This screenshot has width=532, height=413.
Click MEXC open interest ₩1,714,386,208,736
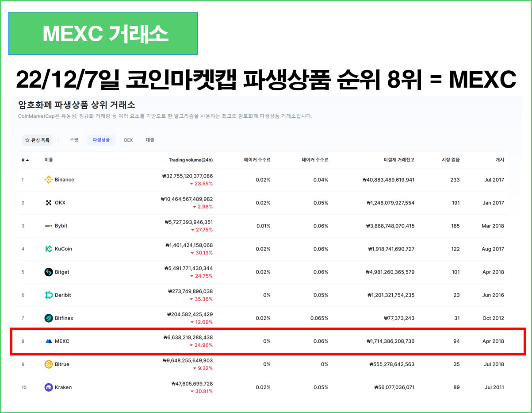click(x=390, y=341)
